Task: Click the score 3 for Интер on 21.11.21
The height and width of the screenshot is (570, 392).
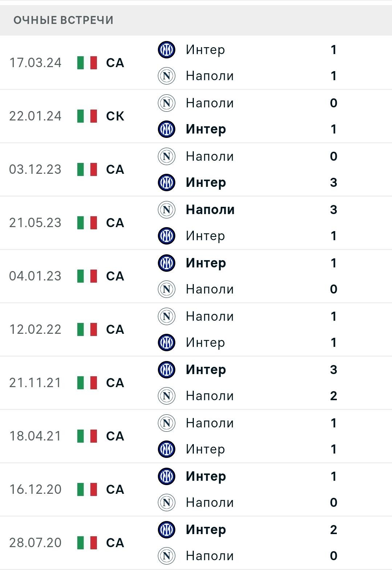Action: pyautogui.click(x=334, y=370)
